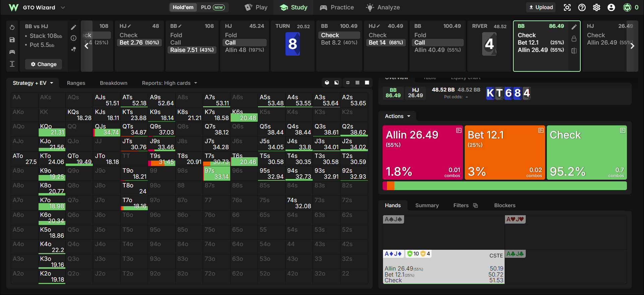Open the Strategy + EV dropdown

pos(33,83)
